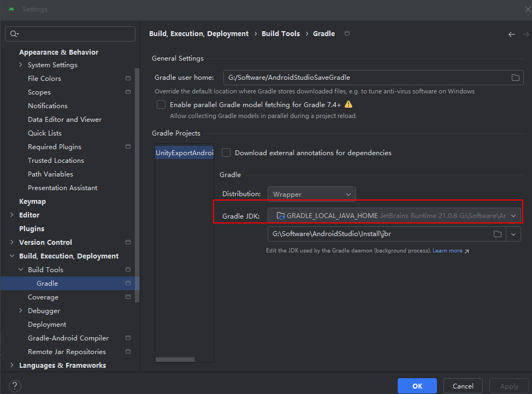The height and width of the screenshot is (394, 532).
Task: Click the project-level marker icon on the Gradle row
Action: [x=128, y=283]
